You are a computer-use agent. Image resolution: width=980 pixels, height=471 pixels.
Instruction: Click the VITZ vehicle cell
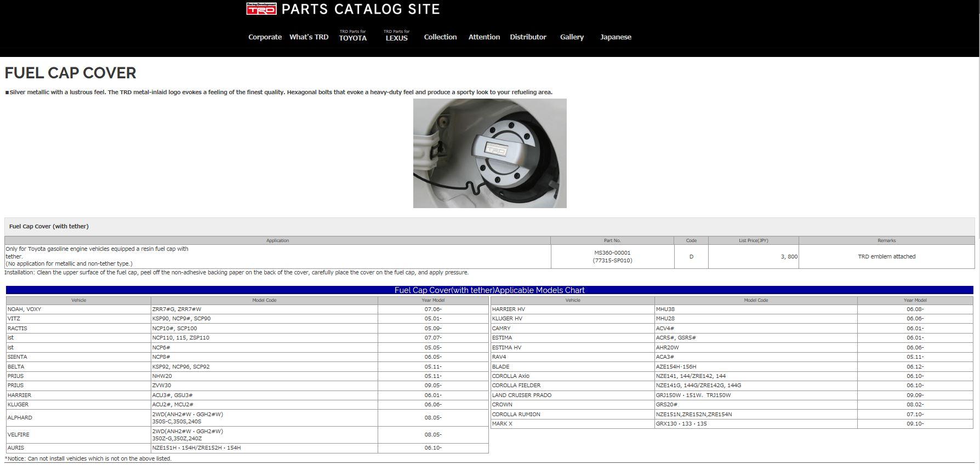coord(78,319)
